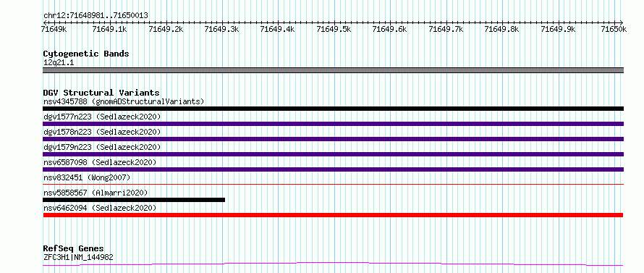Viewport: 644px width, 273px height.
Task: Click the dgv1579n223 (Sedlazeck2020) label
Action: point(102,147)
